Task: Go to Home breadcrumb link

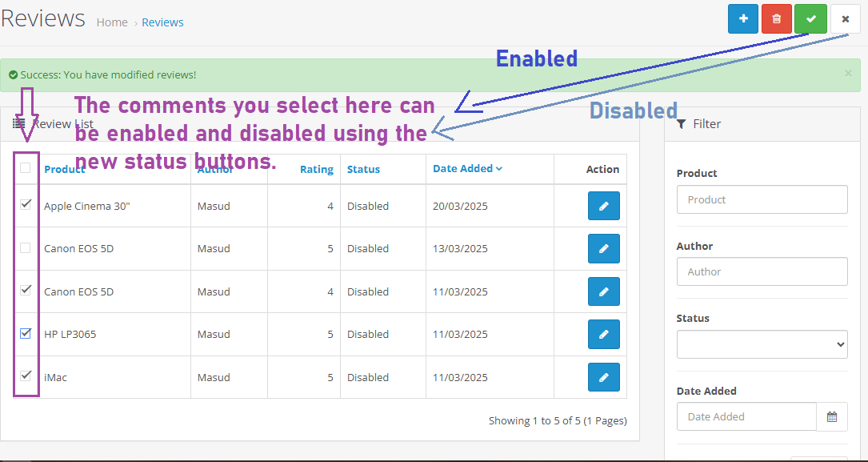Action: pos(112,22)
